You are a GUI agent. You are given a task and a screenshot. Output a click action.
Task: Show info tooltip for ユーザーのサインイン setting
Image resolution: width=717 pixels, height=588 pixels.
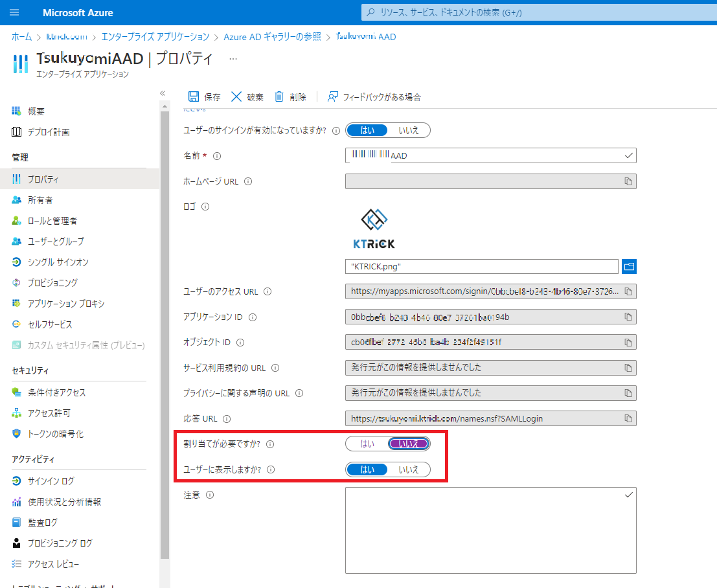(x=336, y=131)
